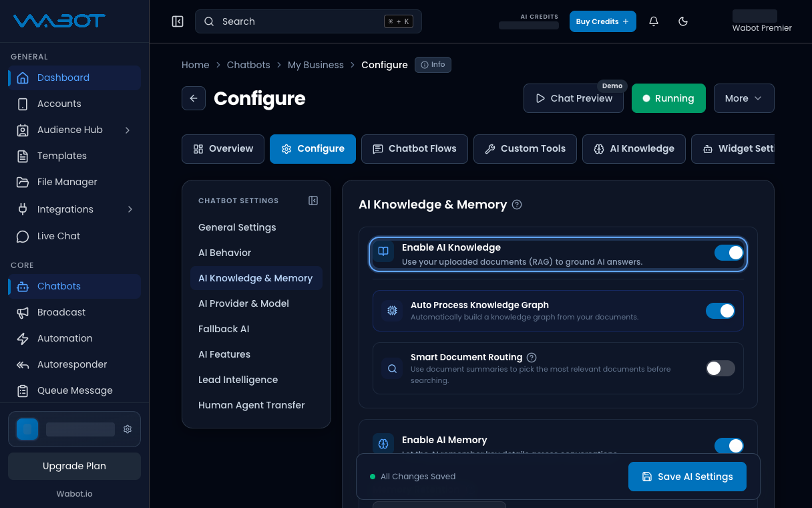Click the book icon for Enable AI Knowledge
The width and height of the screenshot is (812, 508).
[x=383, y=252]
